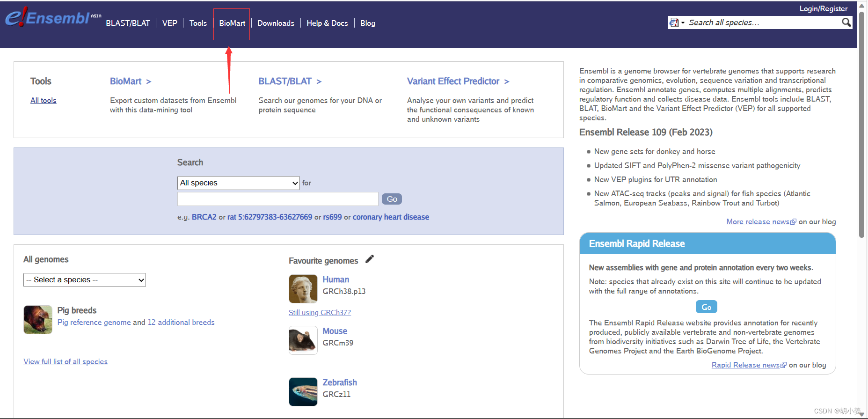
Task: Open Downloads in top navigation
Action: 276,23
